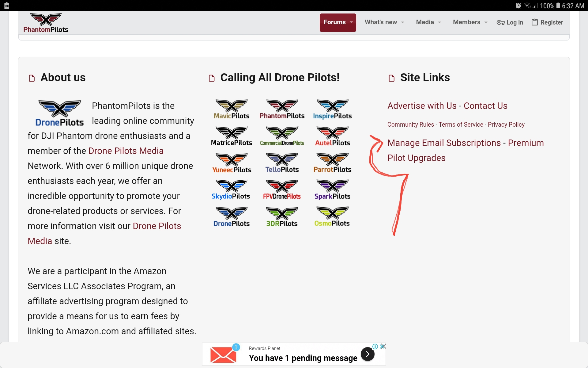The image size is (588, 368).
Task: Close the Rewards Planet ad
Action: click(x=383, y=347)
